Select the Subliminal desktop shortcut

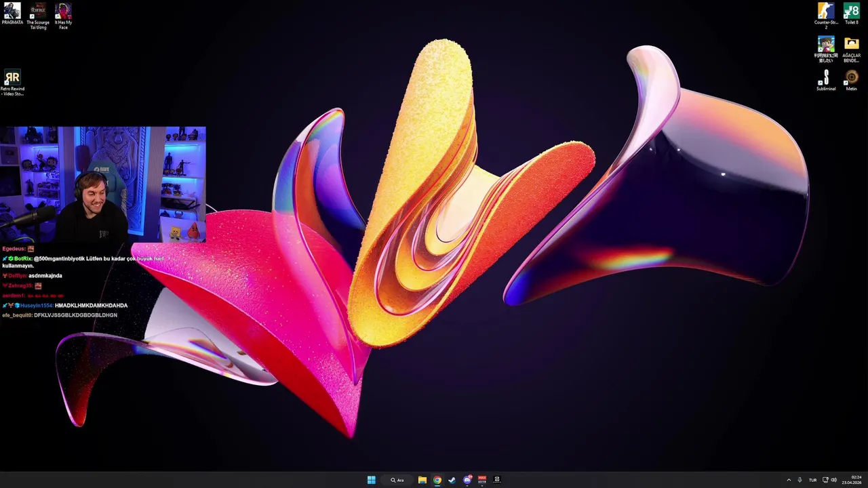point(826,80)
